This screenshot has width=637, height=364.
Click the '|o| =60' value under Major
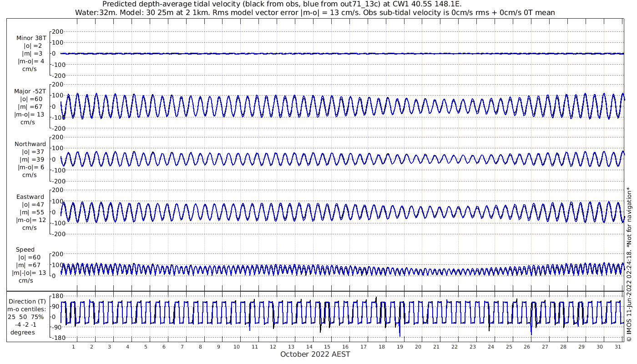(x=31, y=99)
